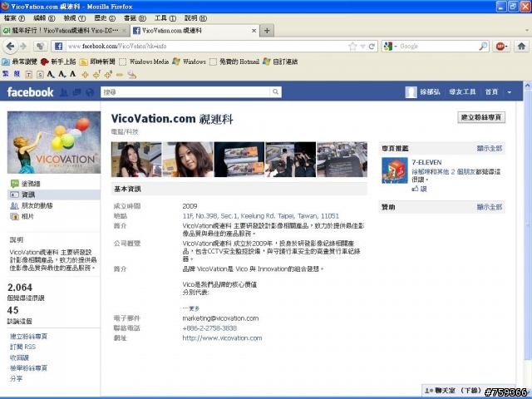532x399 pixels.
Task: Click the 建立粉絲專頁 button at top right
Action: 481,117
